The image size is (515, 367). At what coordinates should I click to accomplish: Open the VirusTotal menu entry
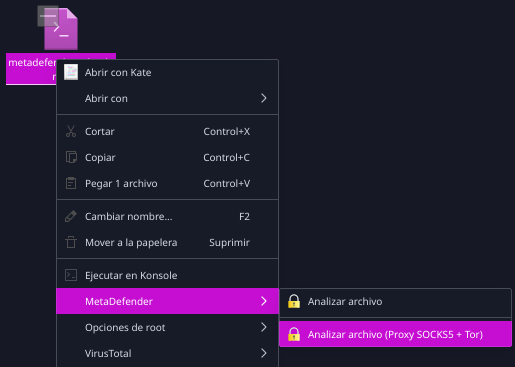(167, 353)
